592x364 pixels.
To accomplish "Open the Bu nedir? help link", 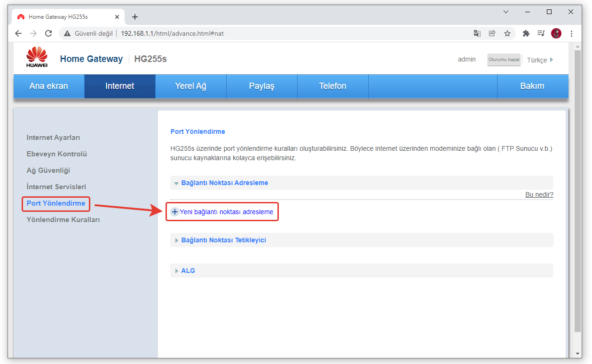I will (539, 194).
